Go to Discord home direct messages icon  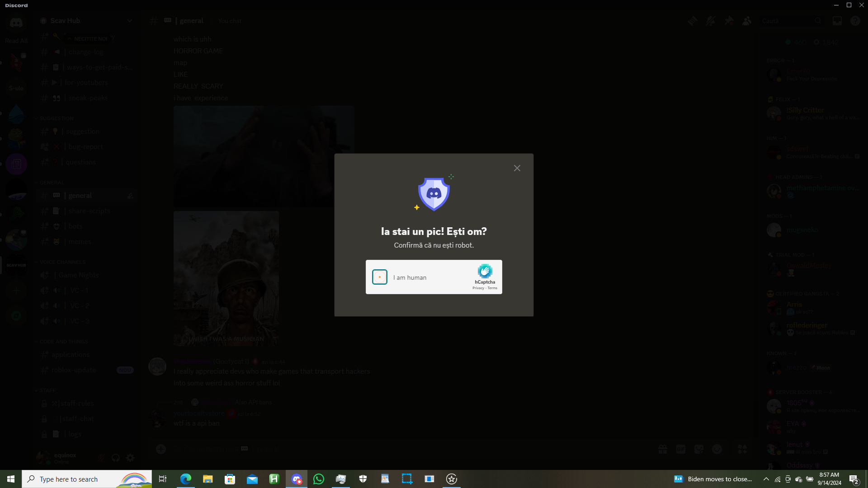pyautogui.click(x=16, y=23)
